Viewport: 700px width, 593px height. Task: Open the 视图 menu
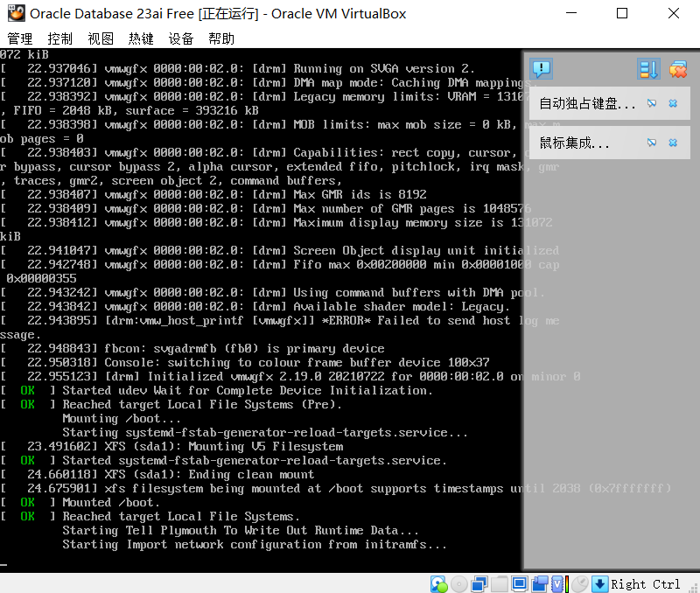(101, 38)
